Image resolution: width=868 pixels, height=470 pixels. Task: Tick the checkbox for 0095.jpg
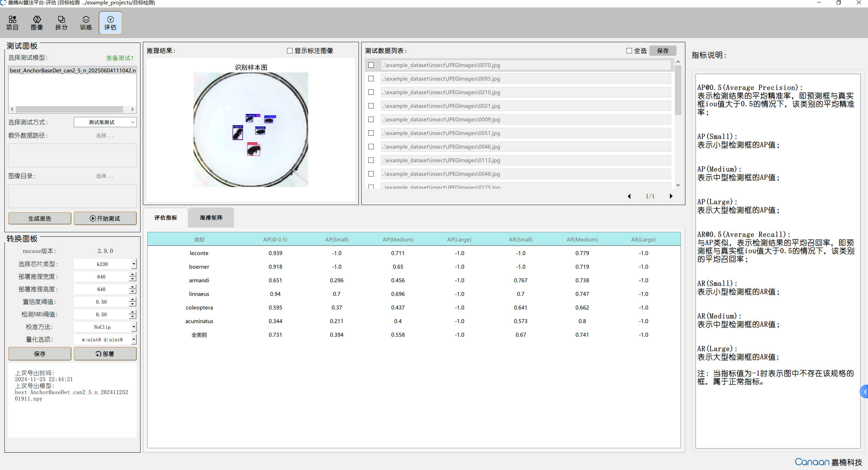tap(371, 79)
